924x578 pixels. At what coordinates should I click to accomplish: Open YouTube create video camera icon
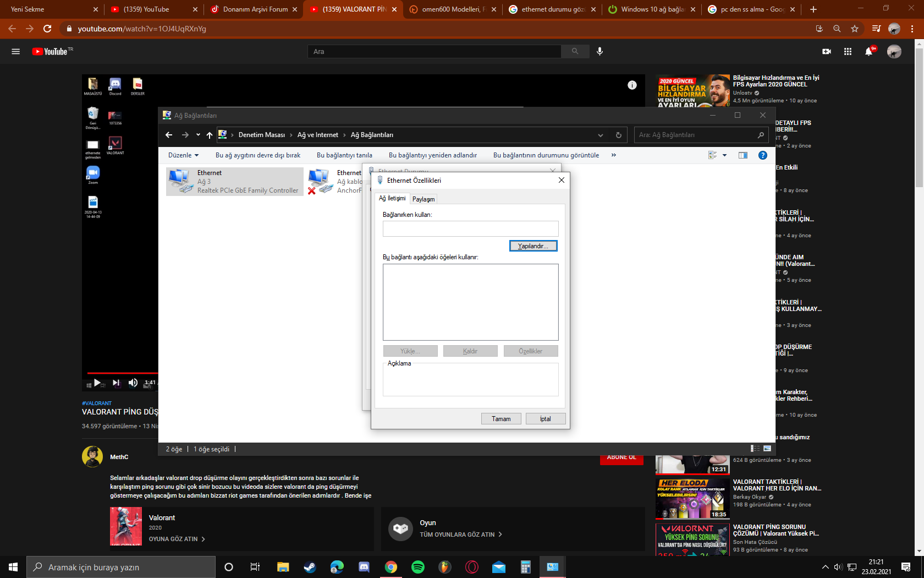(826, 51)
